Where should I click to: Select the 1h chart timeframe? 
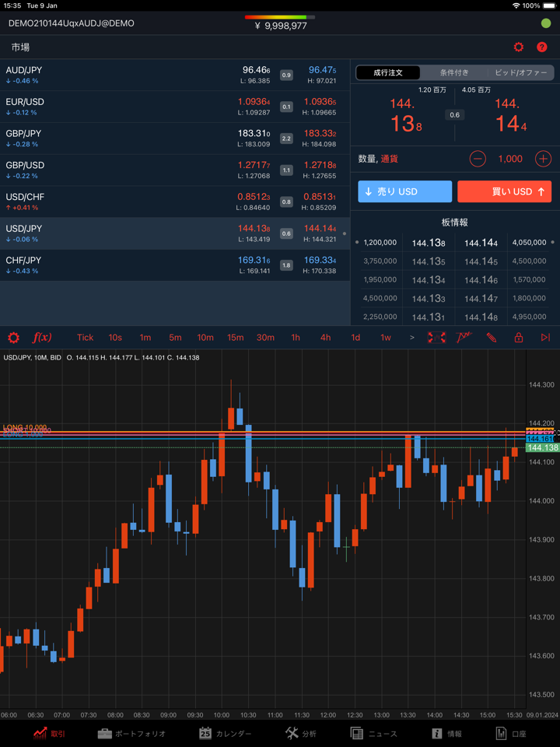point(296,338)
